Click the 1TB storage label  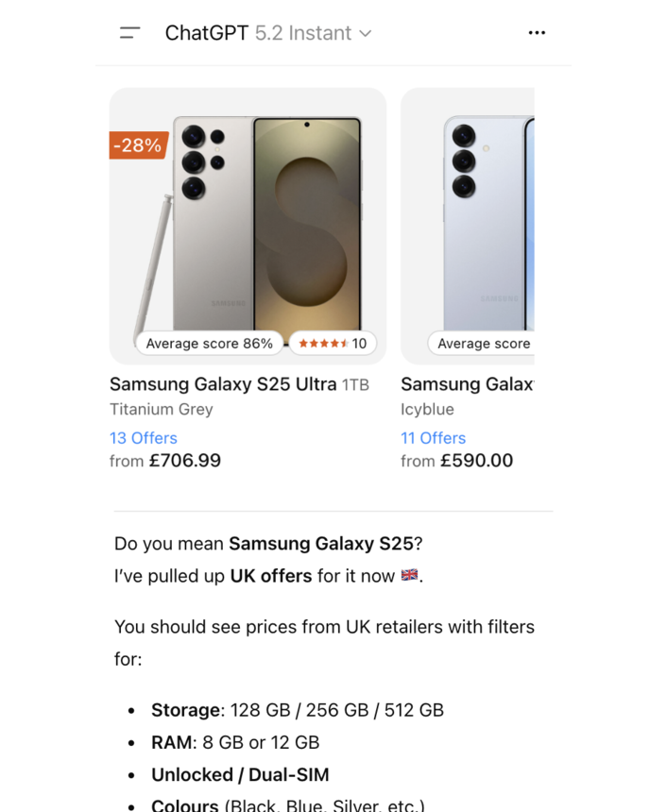[x=356, y=385]
